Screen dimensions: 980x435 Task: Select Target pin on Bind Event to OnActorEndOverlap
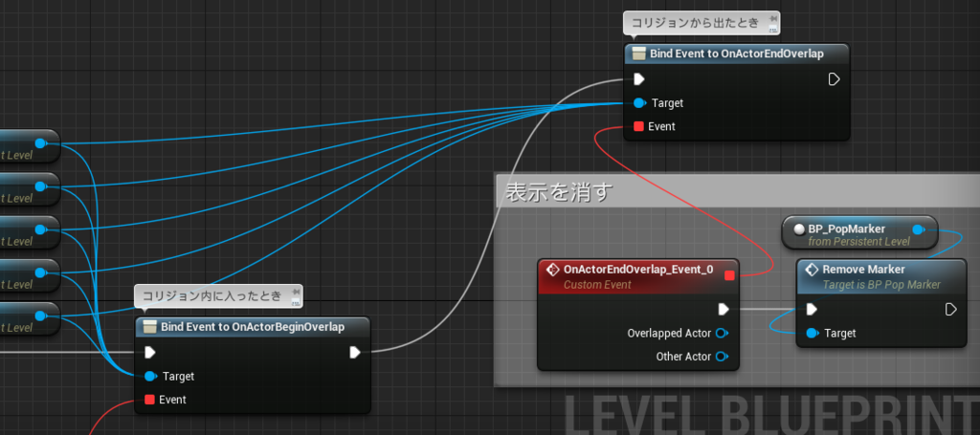[639, 103]
